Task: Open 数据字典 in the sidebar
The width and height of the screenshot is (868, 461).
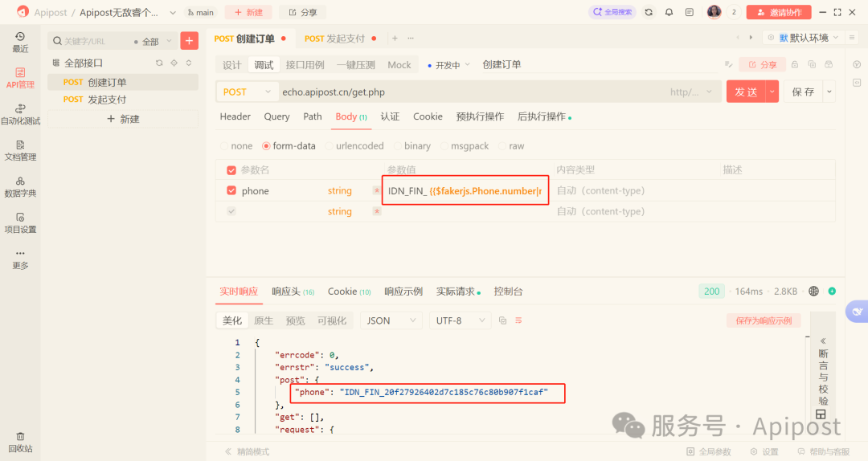Action: (x=20, y=186)
